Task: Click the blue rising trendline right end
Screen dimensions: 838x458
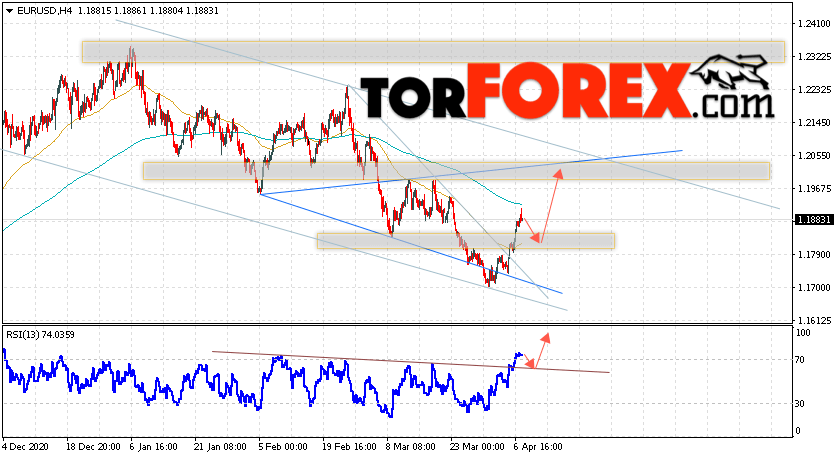Action: click(x=680, y=151)
